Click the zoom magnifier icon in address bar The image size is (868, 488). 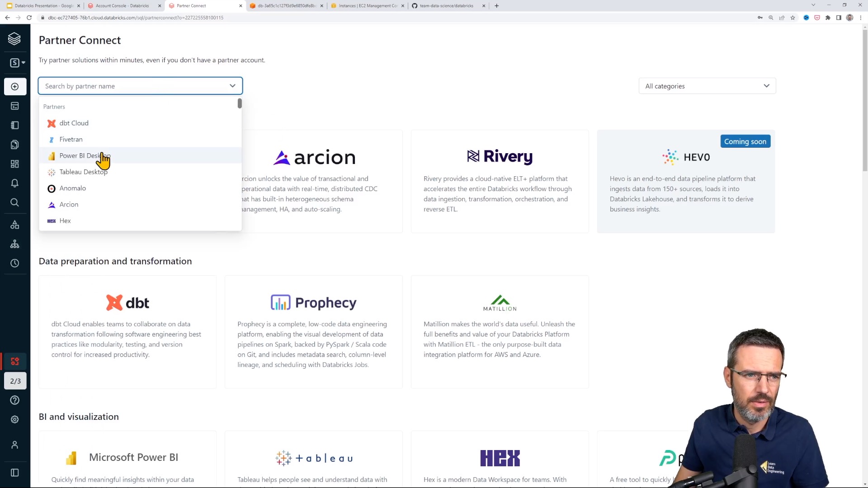[771, 18]
